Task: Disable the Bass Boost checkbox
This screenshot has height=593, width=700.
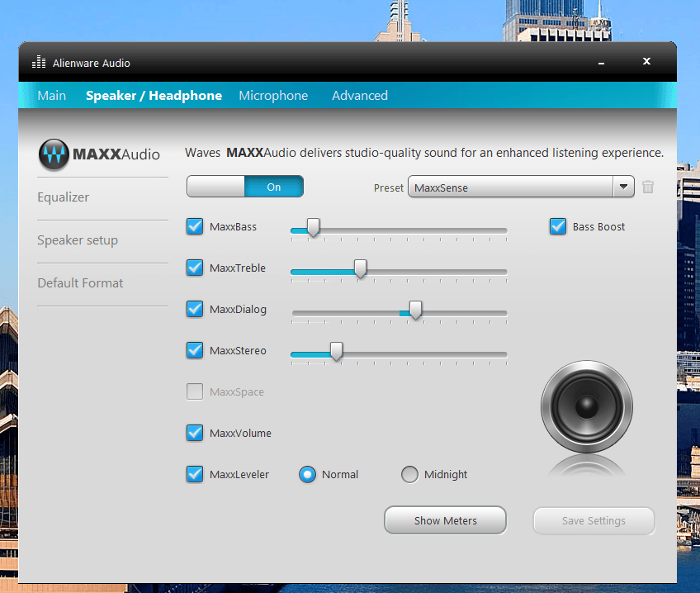Action: point(558,226)
